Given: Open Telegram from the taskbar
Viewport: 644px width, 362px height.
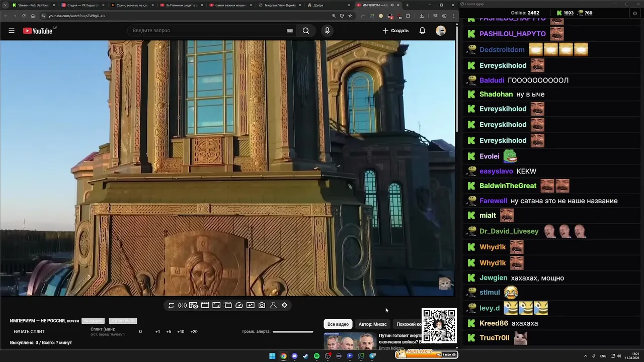Looking at the screenshot, I should tap(373, 356).
